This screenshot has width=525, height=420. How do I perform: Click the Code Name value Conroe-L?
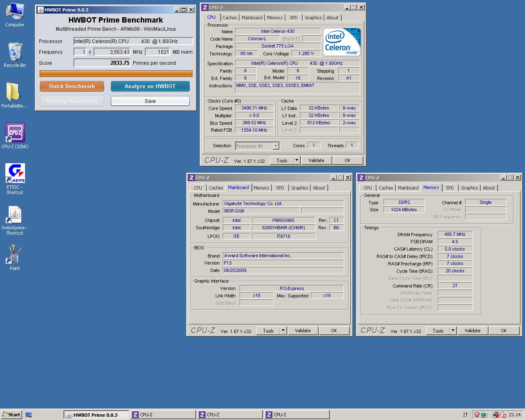[257, 39]
